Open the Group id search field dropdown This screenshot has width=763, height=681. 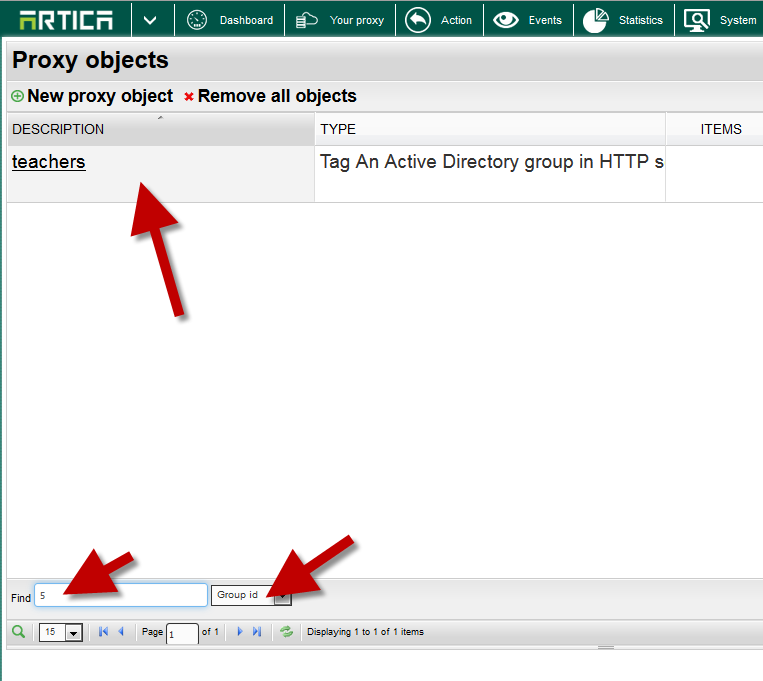(x=251, y=595)
